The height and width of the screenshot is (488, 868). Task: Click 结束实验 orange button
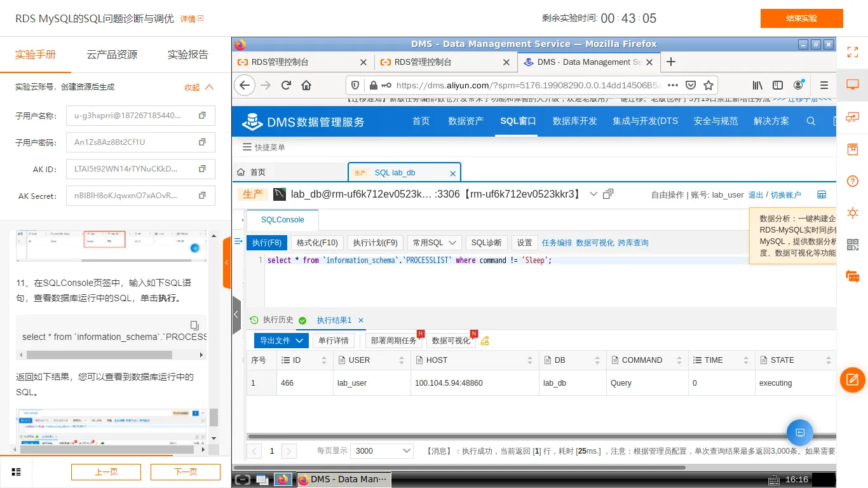[801, 18]
